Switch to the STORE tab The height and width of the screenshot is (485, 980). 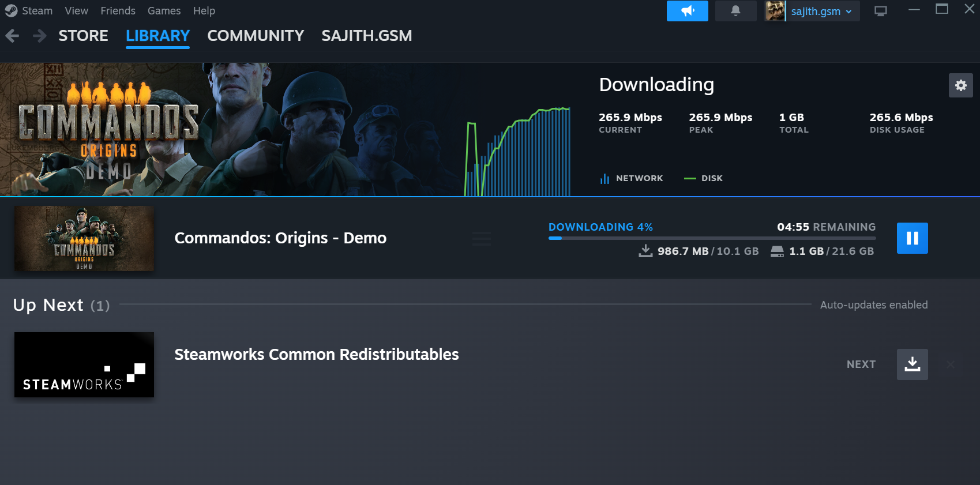[83, 36]
